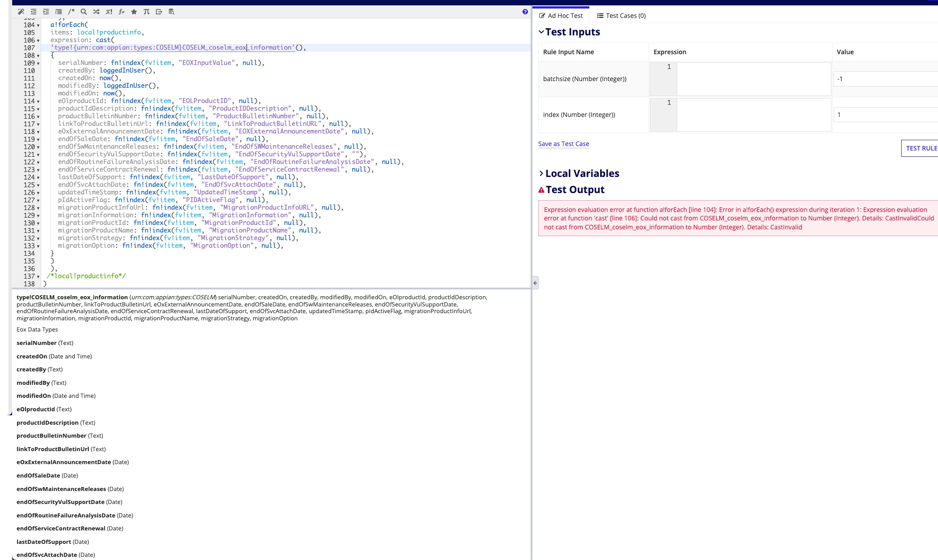Click the type string on line 107
The width and height of the screenshot is (938, 560).
click(x=173, y=47)
